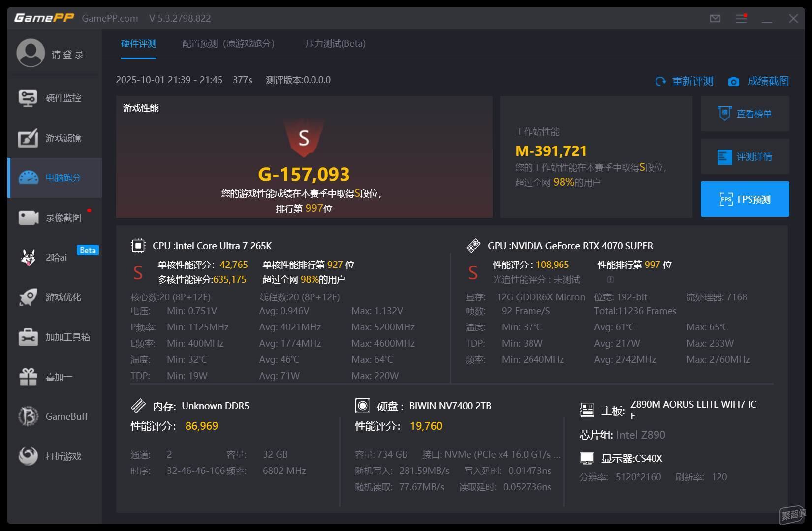Click the 成绩截图 score screenshot link
The width and height of the screenshot is (812, 531).
pyautogui.click(x=759, y=81)
